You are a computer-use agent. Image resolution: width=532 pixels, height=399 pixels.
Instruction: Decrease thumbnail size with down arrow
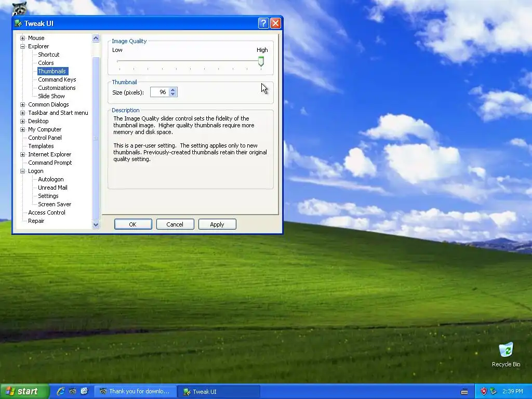(172, 94)
